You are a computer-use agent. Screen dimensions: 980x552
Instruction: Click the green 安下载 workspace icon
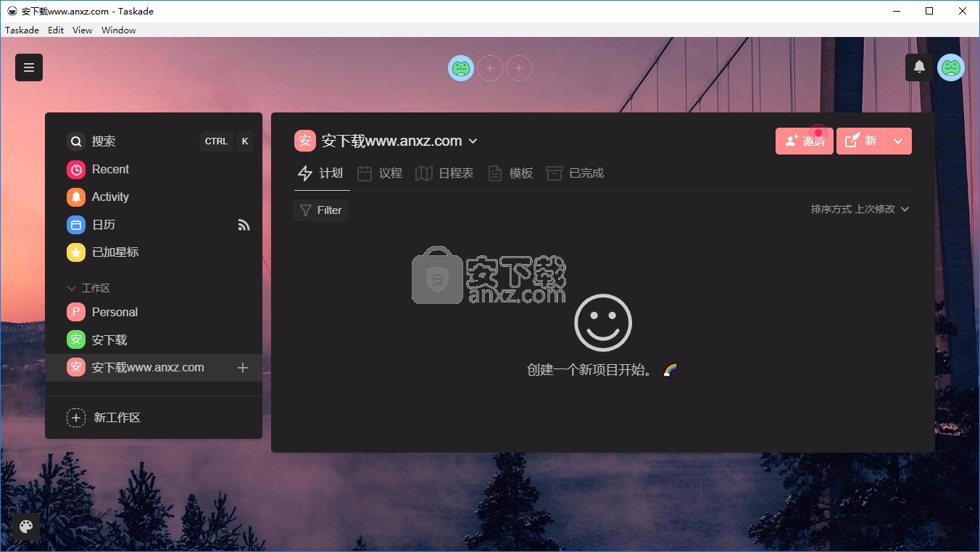(76, 339)
